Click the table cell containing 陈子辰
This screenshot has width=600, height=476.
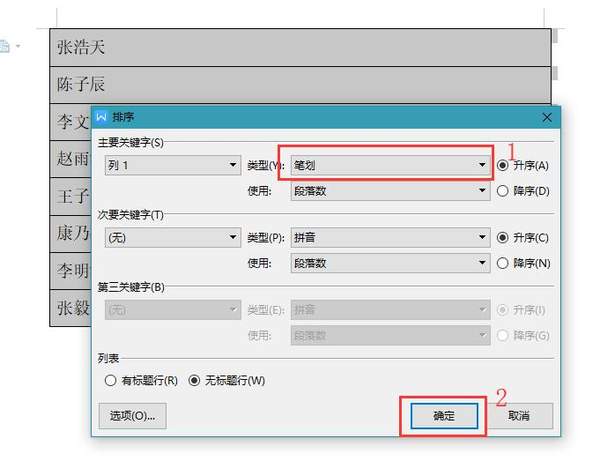(300, 84)
